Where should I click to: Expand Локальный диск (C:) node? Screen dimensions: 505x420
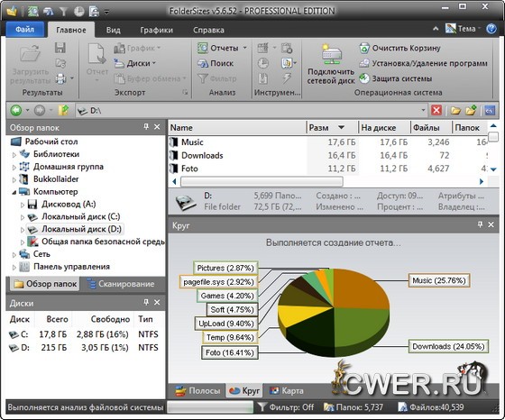point(23,217)
